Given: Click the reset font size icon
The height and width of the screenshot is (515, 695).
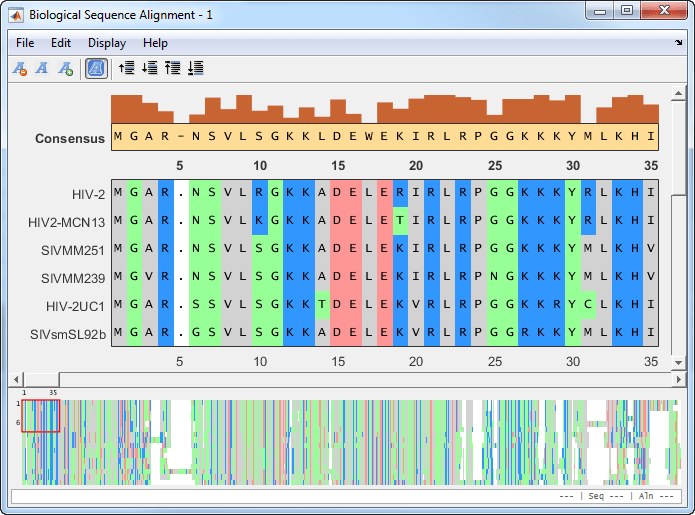Looking at the screenshot, I should [42, 68].
